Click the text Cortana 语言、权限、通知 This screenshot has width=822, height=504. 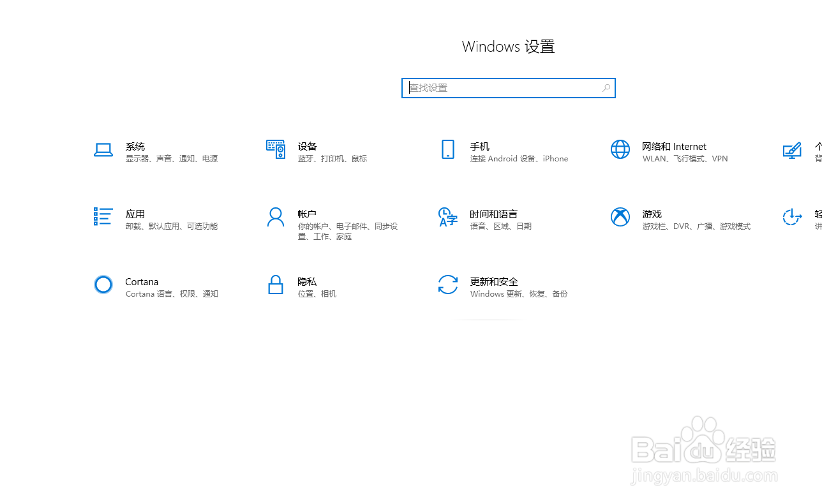(x=172, y=294)
